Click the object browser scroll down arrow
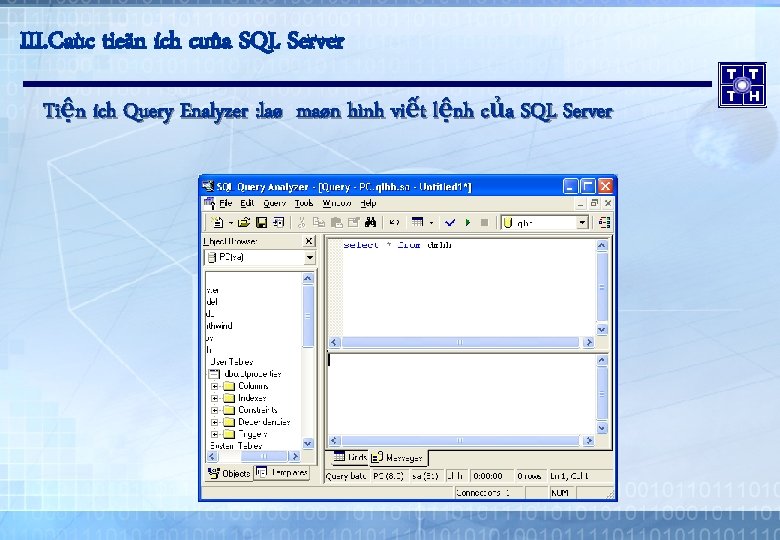This screenshot has height=540, width=780. pos(308,443)
